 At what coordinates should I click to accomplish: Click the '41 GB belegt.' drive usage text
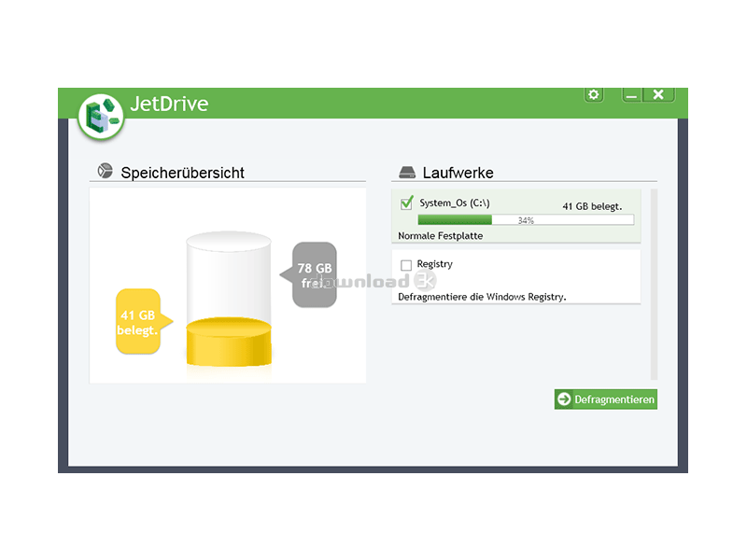[592, 206]
